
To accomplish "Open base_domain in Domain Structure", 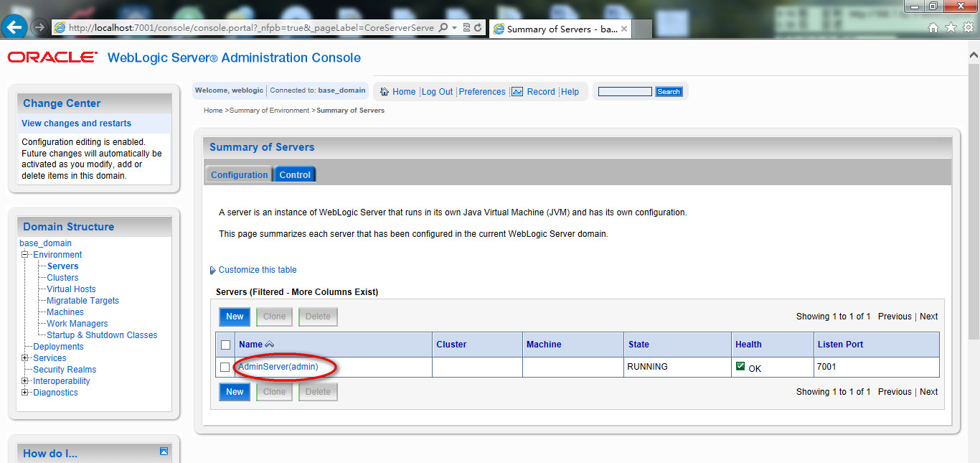I will click(45, 243).
